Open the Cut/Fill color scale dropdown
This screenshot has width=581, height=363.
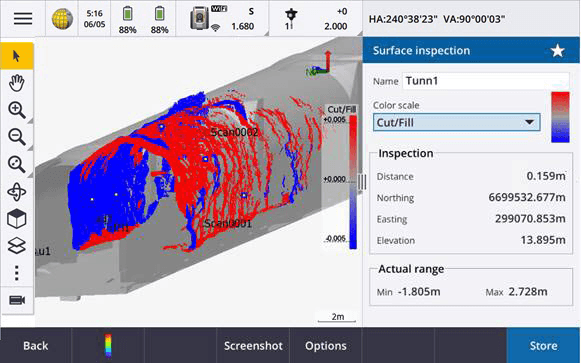[456, 122]
